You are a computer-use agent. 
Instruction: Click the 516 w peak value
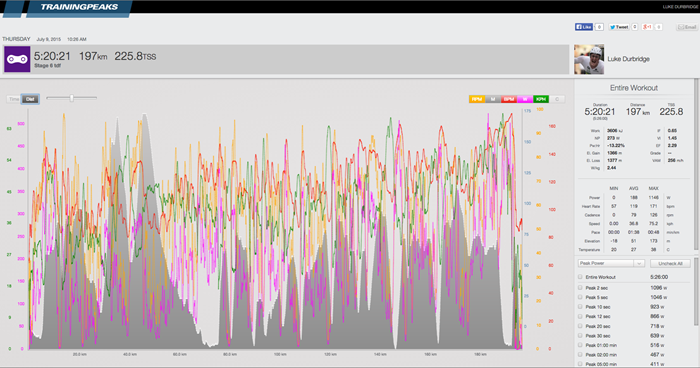658,345
